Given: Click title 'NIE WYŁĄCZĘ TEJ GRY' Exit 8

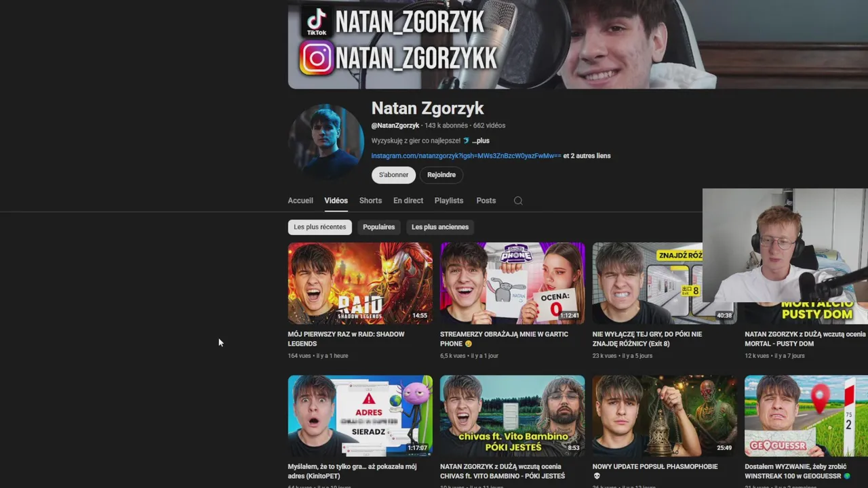Looking at the screenshot, I should tap(647, 339).
